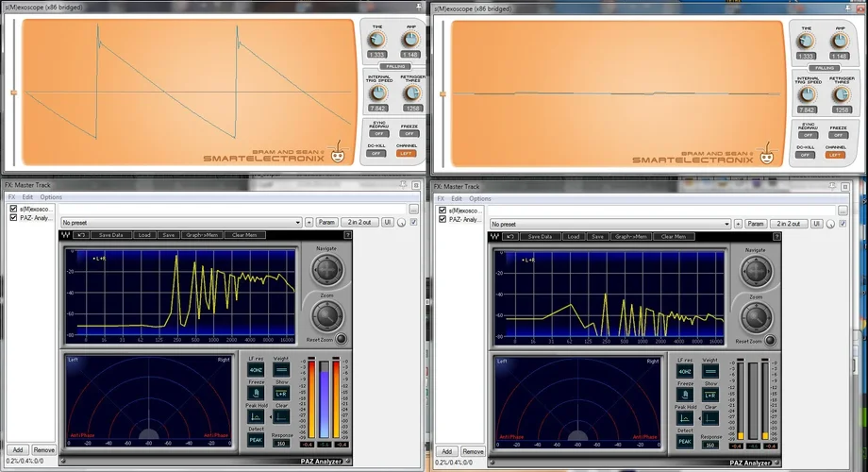The height and width of the screenshot is (472, 868).
Task: Open the Options menu in left FX window
Action: [51, 198]
